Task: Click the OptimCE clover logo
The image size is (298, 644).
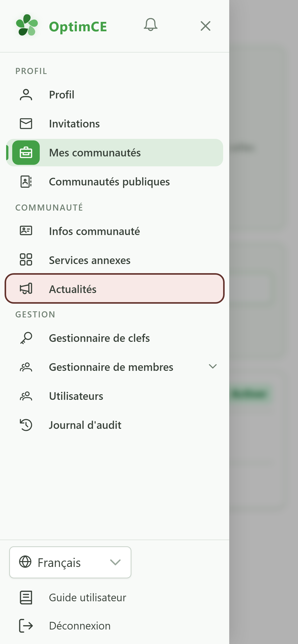Action: tap(27, 25)
